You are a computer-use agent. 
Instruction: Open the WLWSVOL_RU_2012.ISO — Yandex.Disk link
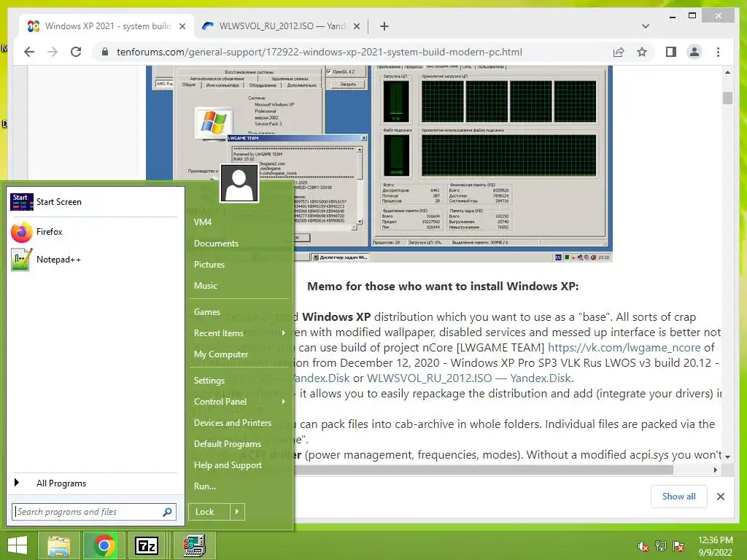[469, 378]
